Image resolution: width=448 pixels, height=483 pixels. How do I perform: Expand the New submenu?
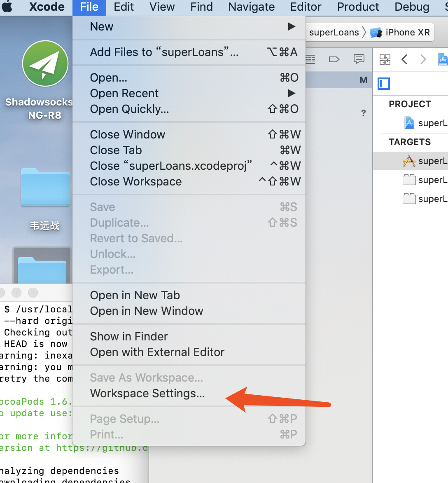click(x=189, y=27)
